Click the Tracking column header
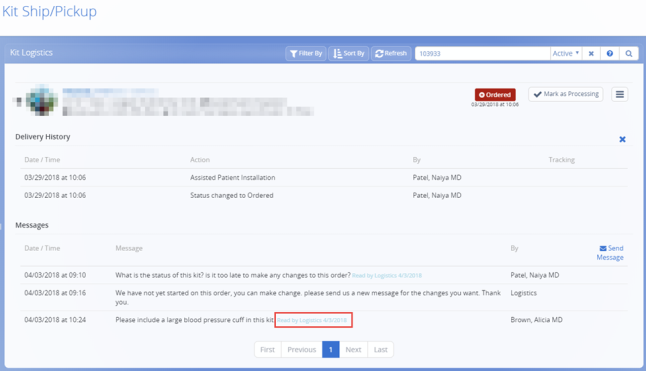This screenshot has height=371, width=646. click(562, 160)
